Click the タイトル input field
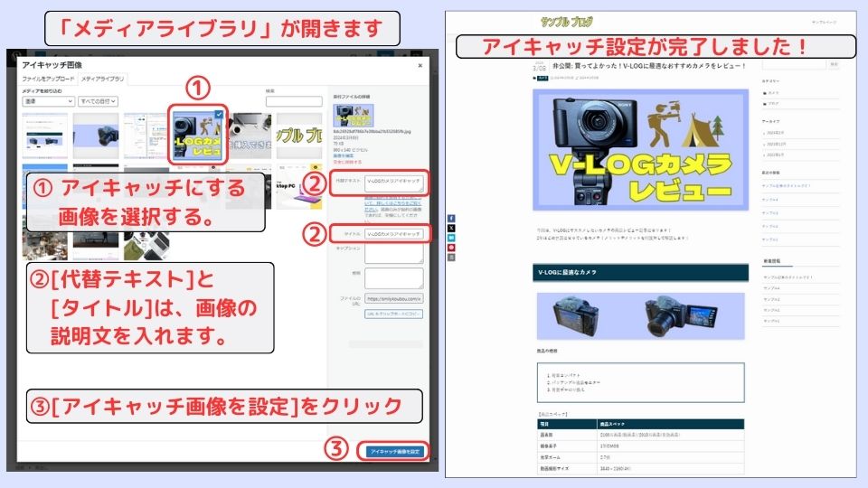The width and height of the screenshot is (868, 488). click(393, 234)
